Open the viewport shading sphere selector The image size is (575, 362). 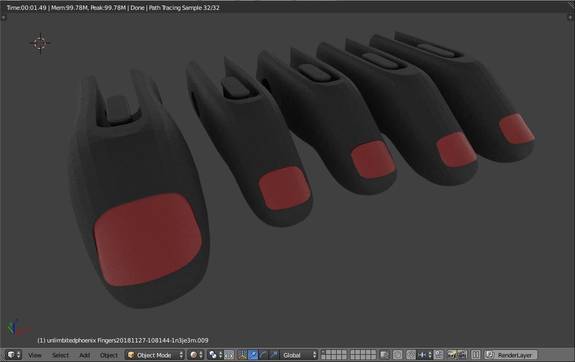(196, 355)
